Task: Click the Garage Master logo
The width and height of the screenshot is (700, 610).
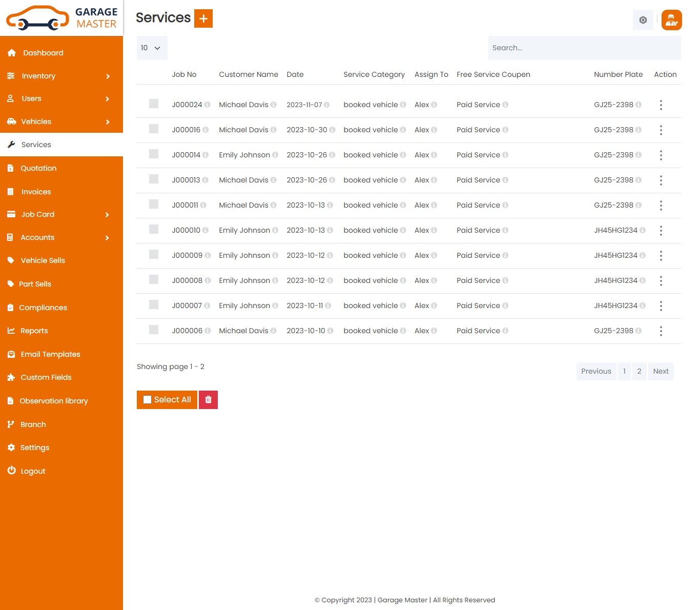Action: 61,18
